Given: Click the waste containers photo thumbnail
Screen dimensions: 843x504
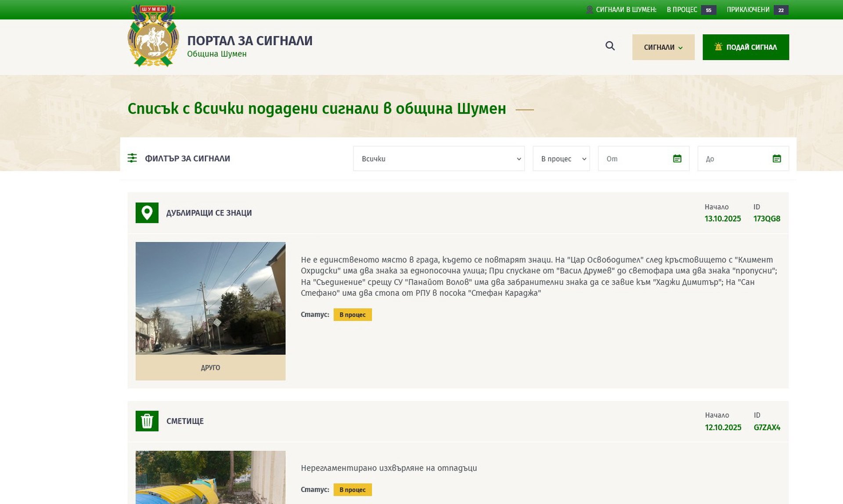Looking at the screenshot, I should click(x=210, y=477).
